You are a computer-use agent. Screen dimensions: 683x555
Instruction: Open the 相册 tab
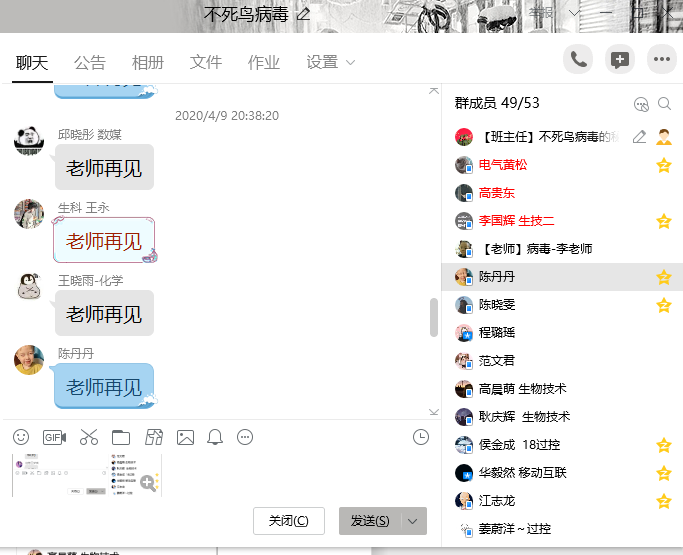147,62
